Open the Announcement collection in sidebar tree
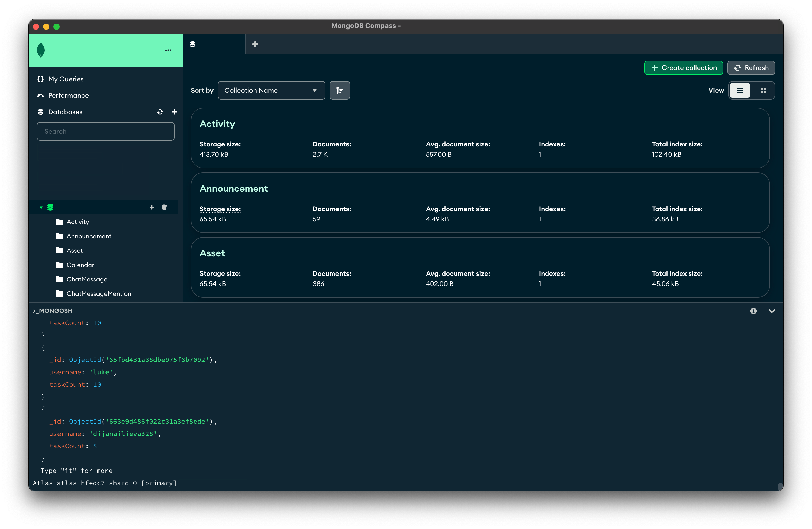Image resolution: width=812 pixels, height=529 pixels. point(89,236)
